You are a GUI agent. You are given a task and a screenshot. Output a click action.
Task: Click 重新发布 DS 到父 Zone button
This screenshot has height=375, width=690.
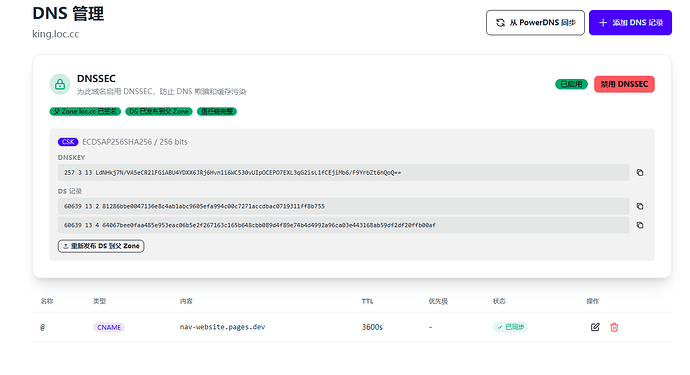pos(101,246)
